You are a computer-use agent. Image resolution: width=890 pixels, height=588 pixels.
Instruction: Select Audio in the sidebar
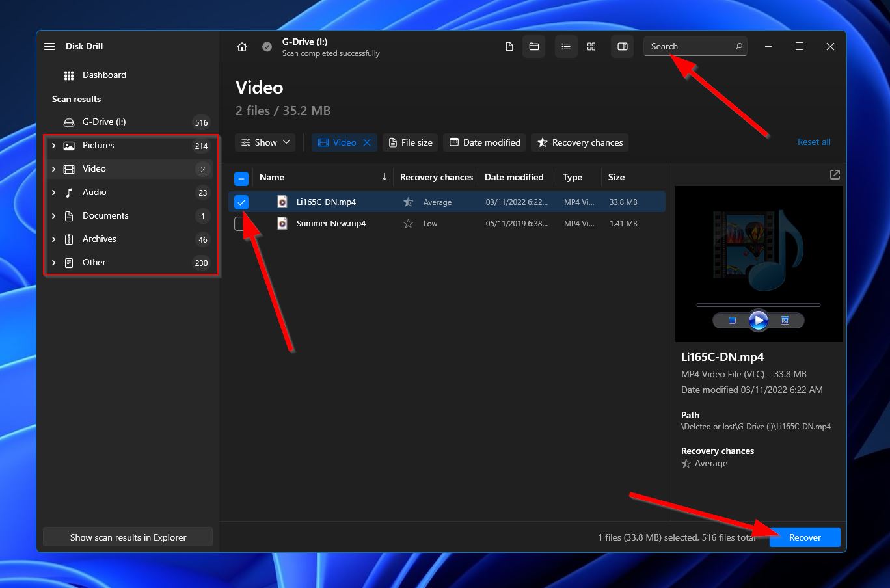128,193
